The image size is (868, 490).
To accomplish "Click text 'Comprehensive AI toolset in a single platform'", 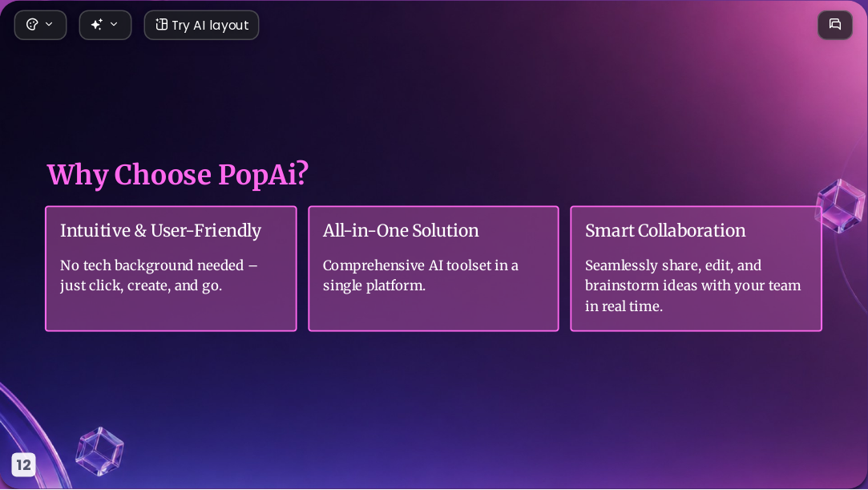I will click(420, 275).
